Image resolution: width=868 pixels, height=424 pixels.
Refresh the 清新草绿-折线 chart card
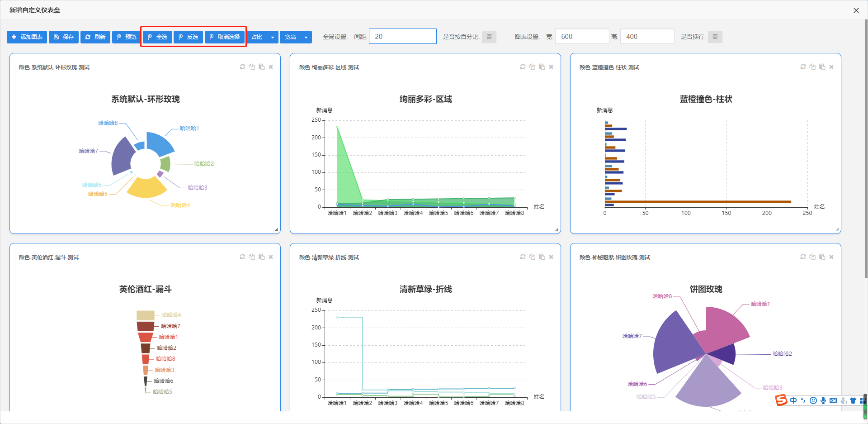523,257
